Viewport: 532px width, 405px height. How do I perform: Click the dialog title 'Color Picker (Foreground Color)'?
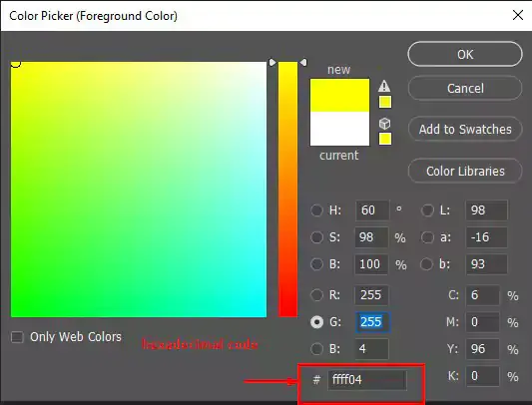click(x=93, y=16)
